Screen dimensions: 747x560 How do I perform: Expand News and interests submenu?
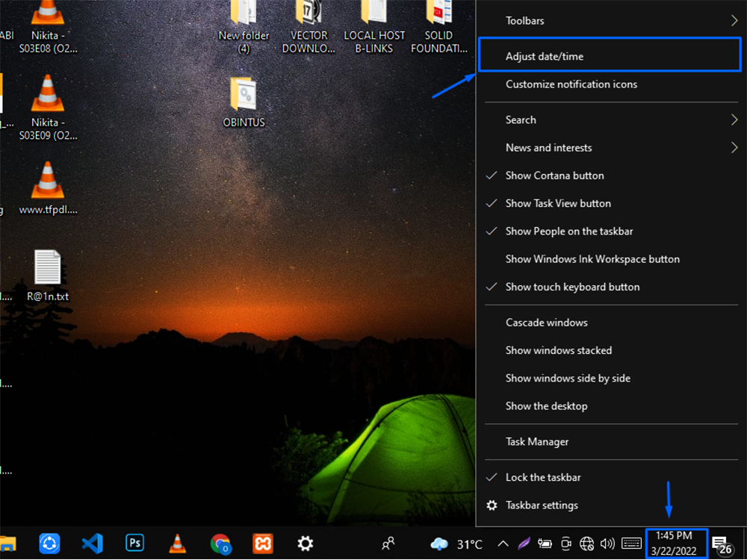click(x=548, y=148)
